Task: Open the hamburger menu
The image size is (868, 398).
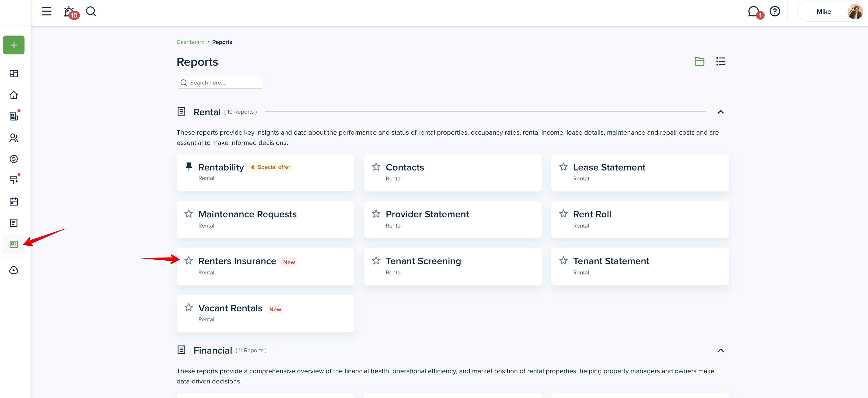Action: click(47, 12)
